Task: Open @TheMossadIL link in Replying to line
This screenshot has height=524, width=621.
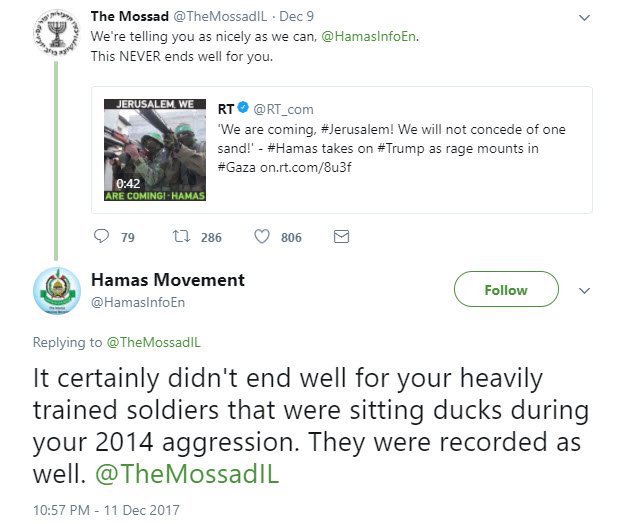Action: [154, 342]
